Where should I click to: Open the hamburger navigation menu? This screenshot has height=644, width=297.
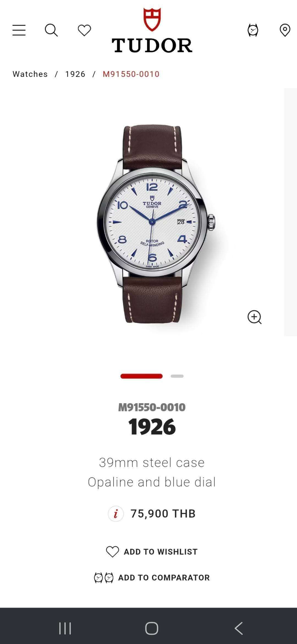(x=19, y=30)
